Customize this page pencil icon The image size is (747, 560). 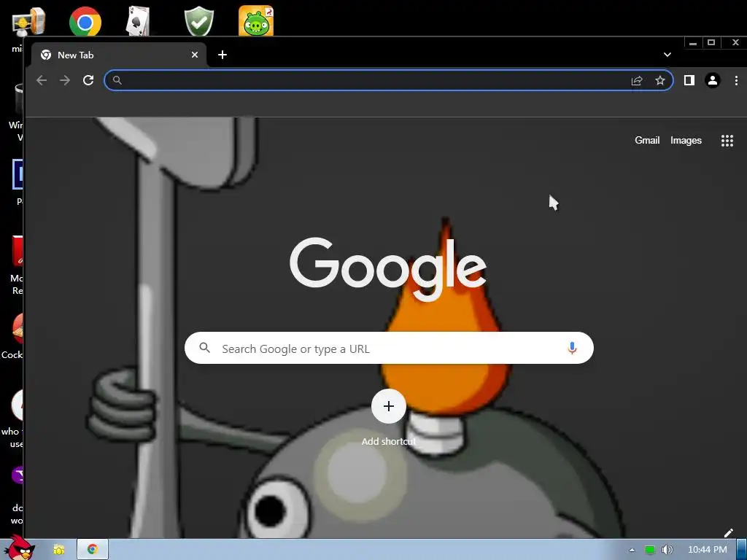pyautogui.click(x=729, y=533)
